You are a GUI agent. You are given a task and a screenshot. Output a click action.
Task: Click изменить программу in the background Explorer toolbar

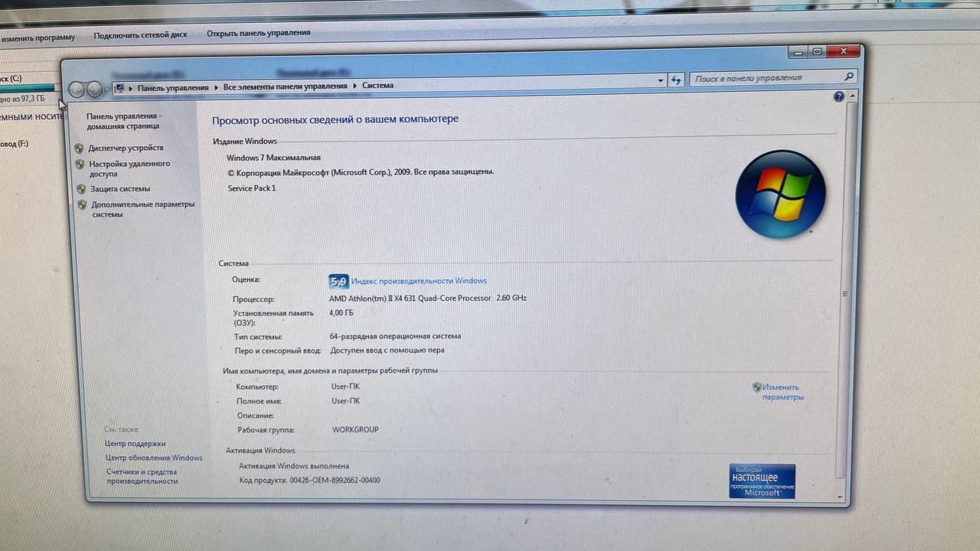pos(38,37)
